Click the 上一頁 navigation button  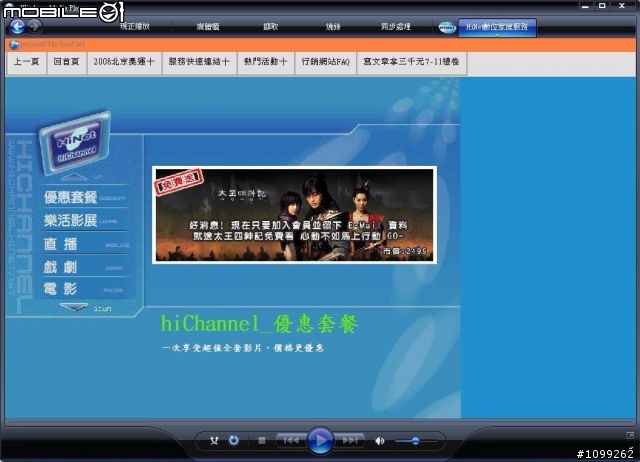click(27, 62)
